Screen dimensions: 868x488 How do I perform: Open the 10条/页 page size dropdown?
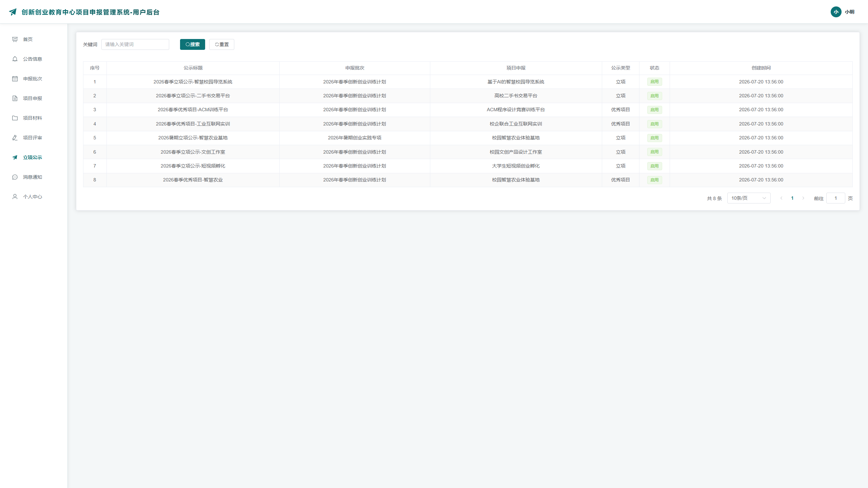tap(749, 198)
